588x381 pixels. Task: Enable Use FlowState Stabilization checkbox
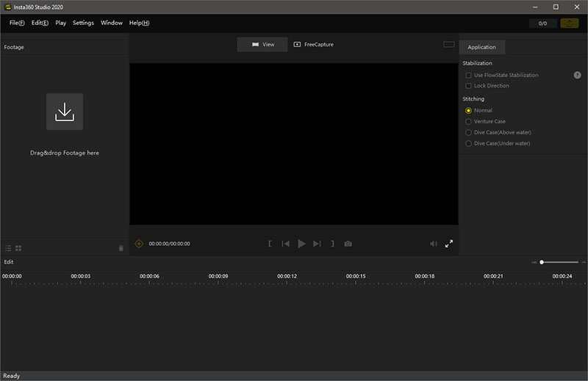pyautogui.click(x=468, y=76)
